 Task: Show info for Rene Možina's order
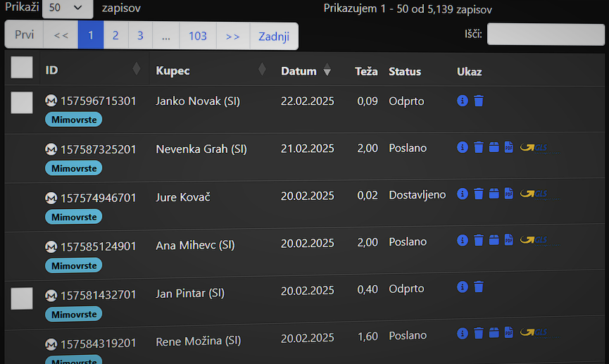(462, 333)
